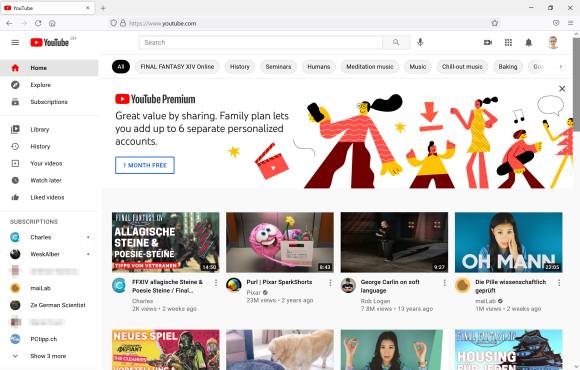This screenshot has width=580, height=370.
Task: Select the Humans filter chip
Action: coord(318,67)
